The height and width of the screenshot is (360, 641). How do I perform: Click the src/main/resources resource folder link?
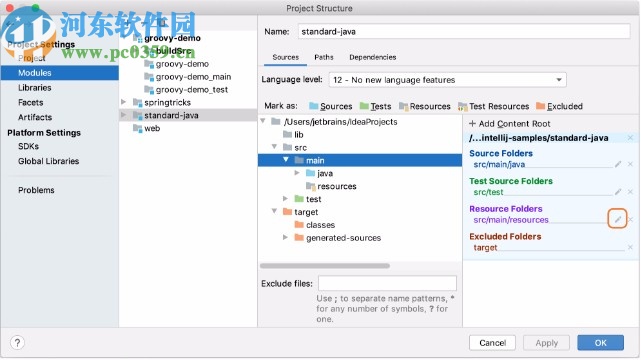[511, 220]
